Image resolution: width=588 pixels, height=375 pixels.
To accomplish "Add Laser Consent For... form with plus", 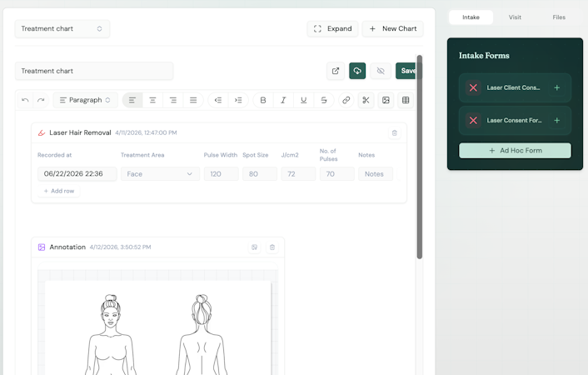I will pos(557,121).
